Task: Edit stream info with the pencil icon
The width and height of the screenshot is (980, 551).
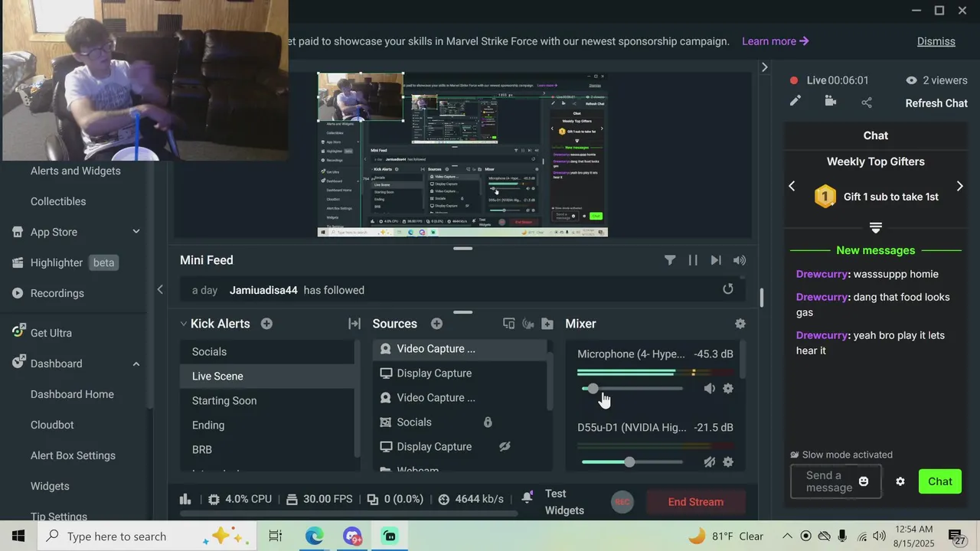Action: [x=795, y=101]
